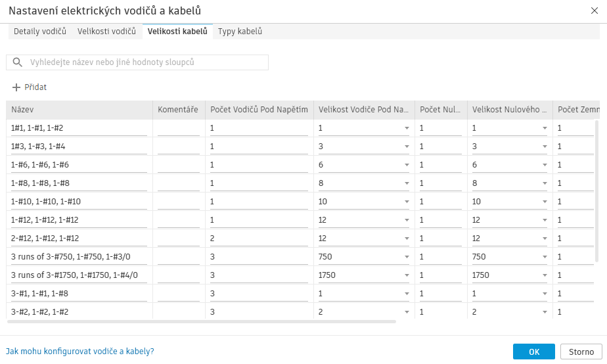The height and width of the screenshot is (364, 607).
Task: Edit the name field 1-#8, 1-#8, 1-#8
Action: [x=79, y=183]
